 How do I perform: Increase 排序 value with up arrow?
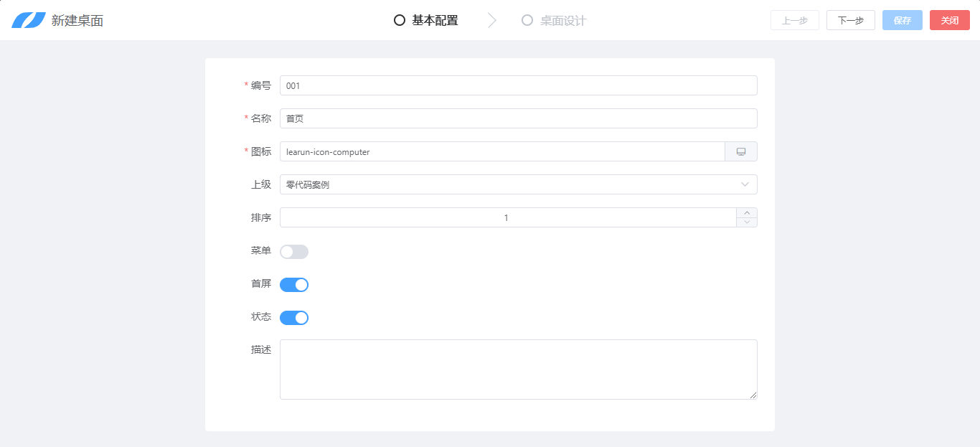[747, 212]
